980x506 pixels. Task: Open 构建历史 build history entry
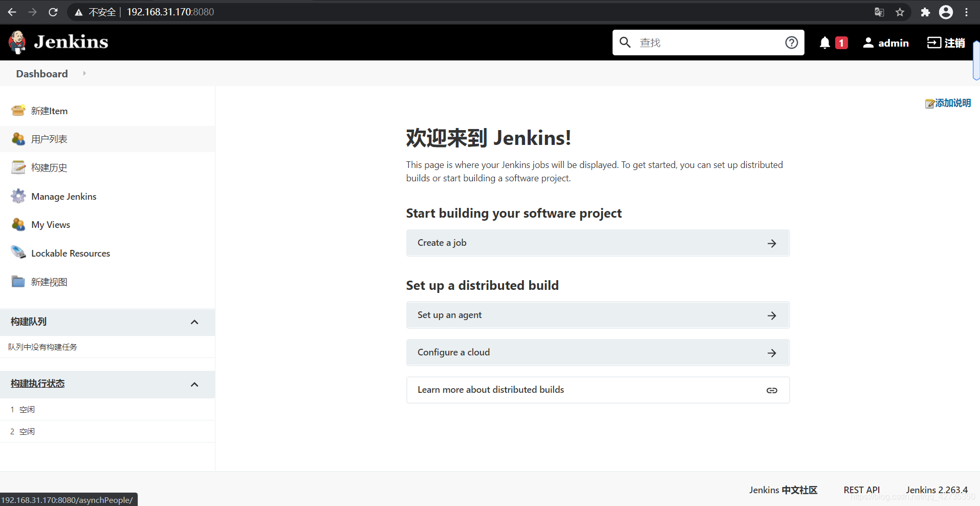tap(49, 168)
